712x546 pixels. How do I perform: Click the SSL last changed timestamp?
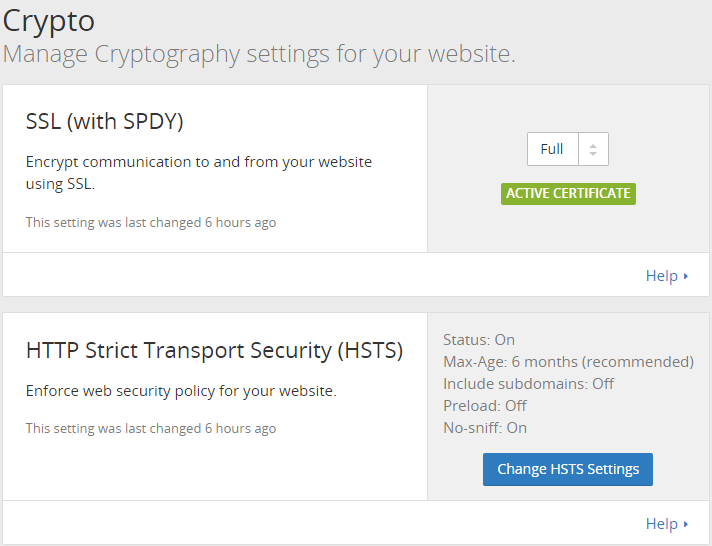[151, 222]
